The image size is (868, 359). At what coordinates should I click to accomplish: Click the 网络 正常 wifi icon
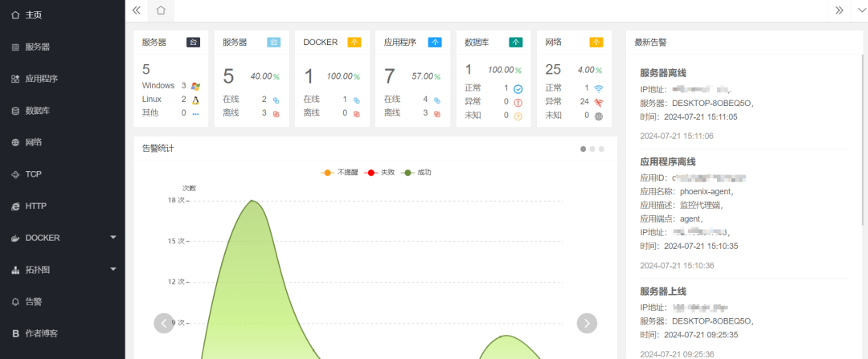point(599,88)
